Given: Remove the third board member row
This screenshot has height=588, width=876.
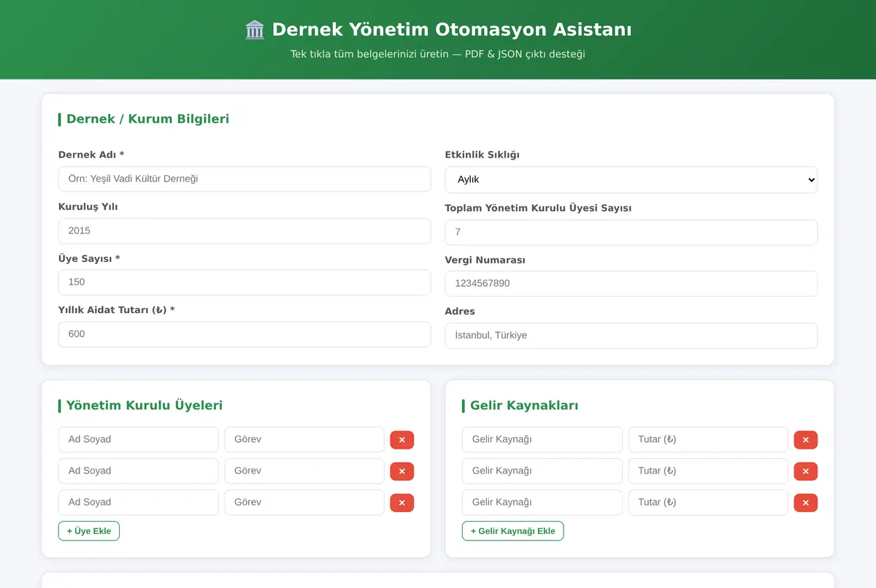Looking at the screenshot, I should click(x=402, y=503).
